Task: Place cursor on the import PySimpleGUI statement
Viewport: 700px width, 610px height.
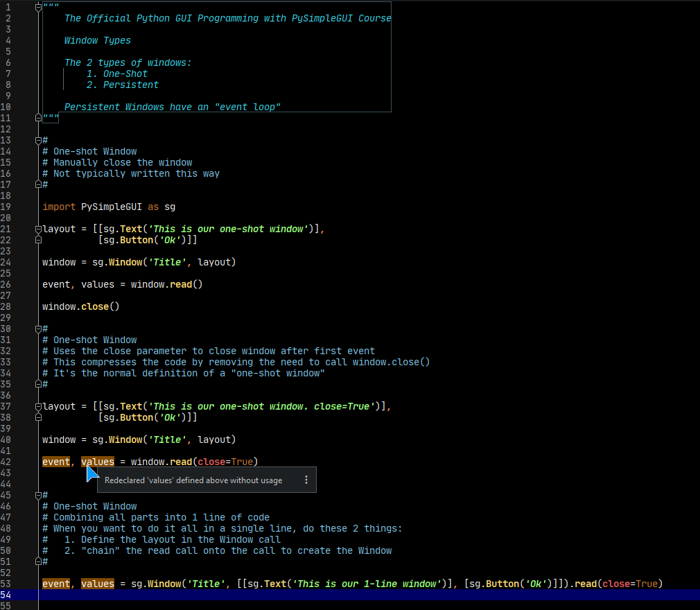Action: point(107,207)
